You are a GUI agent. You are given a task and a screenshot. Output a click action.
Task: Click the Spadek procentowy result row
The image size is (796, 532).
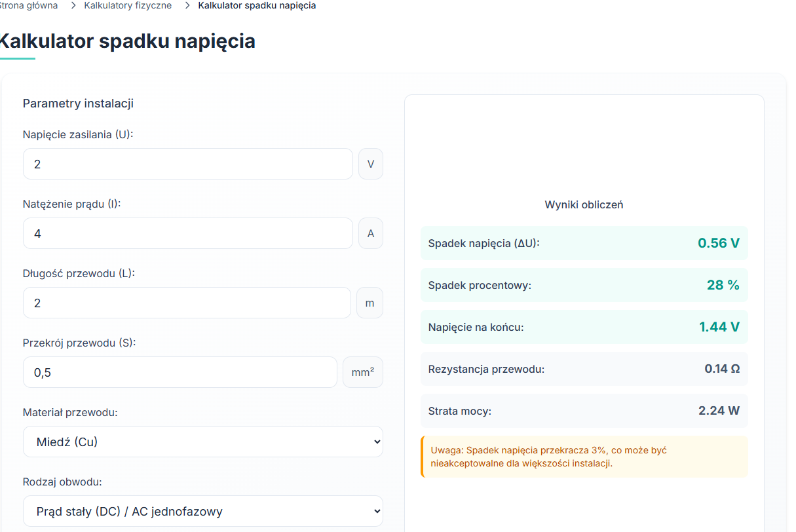(x=584, y=285)
